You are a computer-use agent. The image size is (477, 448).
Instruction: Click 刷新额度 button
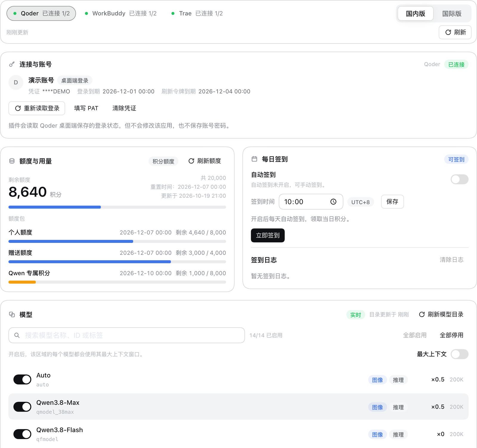(x=205, y=161)
